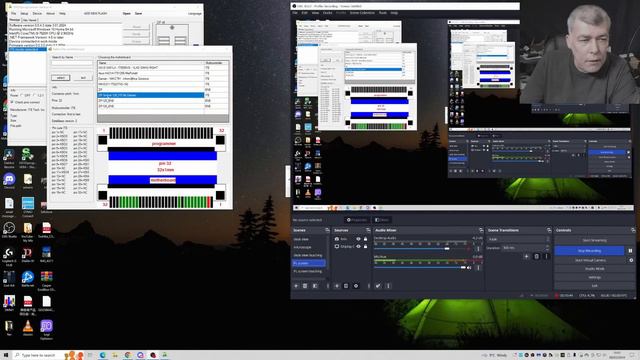Open the Logi Options desktop shortcut
This screenshot has width=640, height=360.
(x=47, y=326)
